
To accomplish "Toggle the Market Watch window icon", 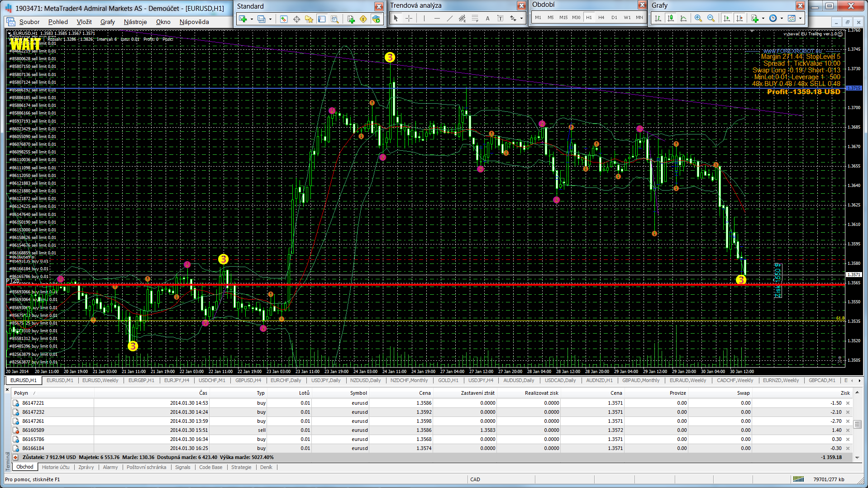I will click(284, 19).
